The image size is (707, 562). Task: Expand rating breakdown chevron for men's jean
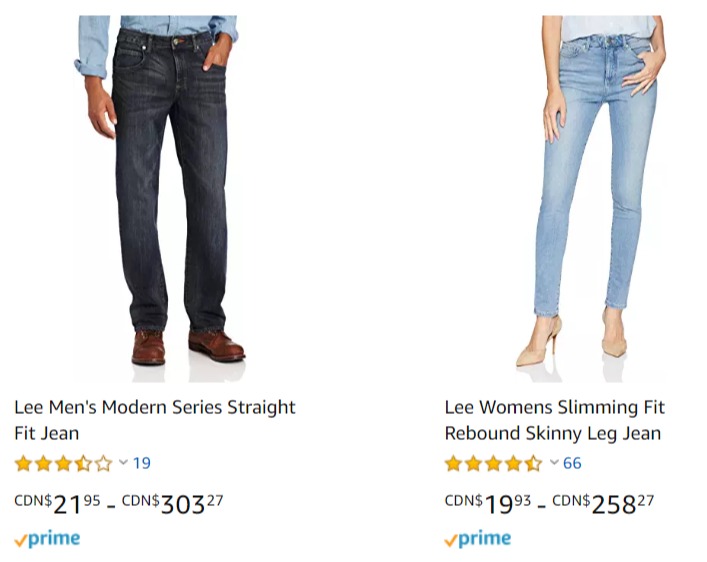pyautogui.click(x=123, y=462)
